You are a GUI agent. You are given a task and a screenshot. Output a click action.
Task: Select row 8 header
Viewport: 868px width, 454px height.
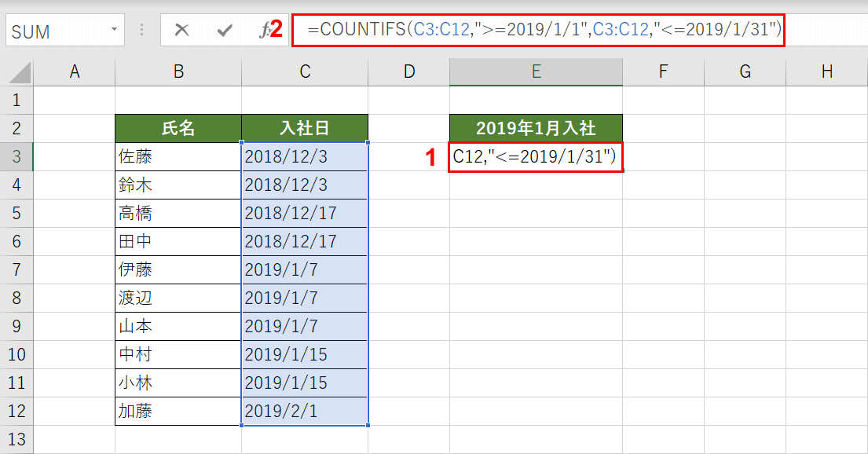(x=16, y=298)
